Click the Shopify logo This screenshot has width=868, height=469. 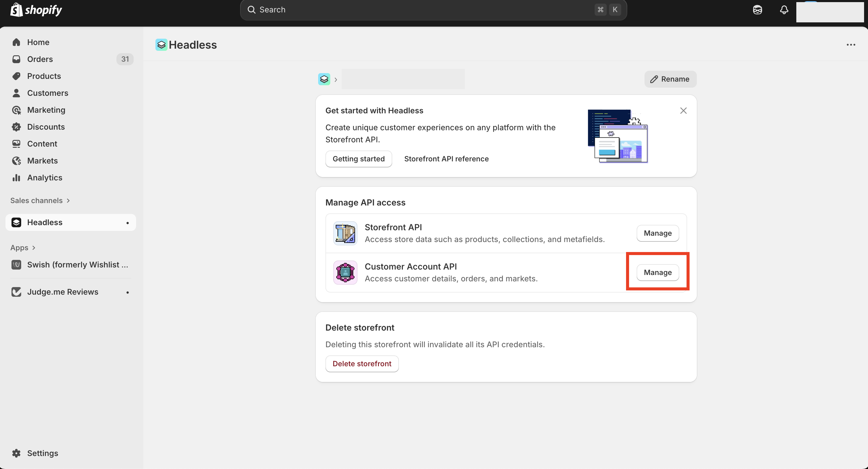[x=36, y=10]
